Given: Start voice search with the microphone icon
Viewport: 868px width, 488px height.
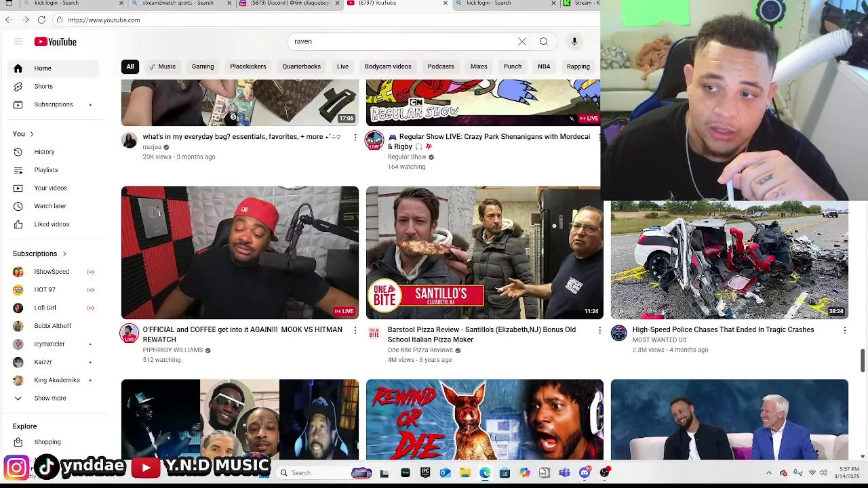Looking at the screenshot, I should coord(574,41).
